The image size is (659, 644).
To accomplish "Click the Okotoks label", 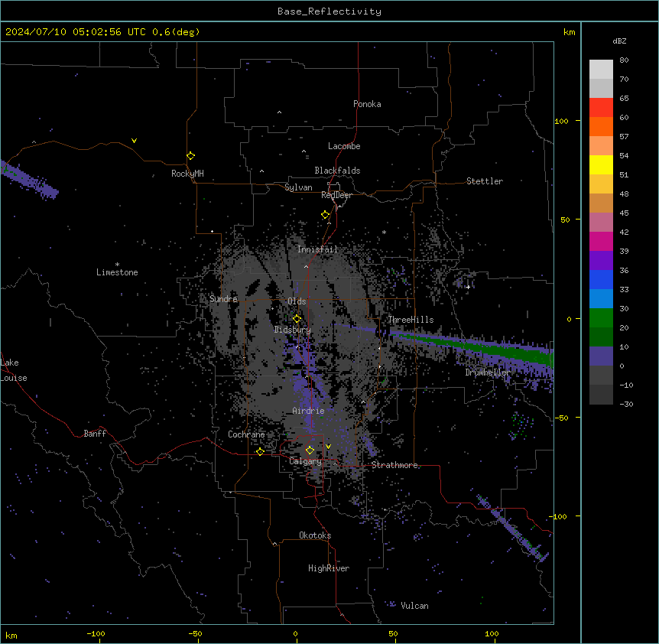I will 315,535.
